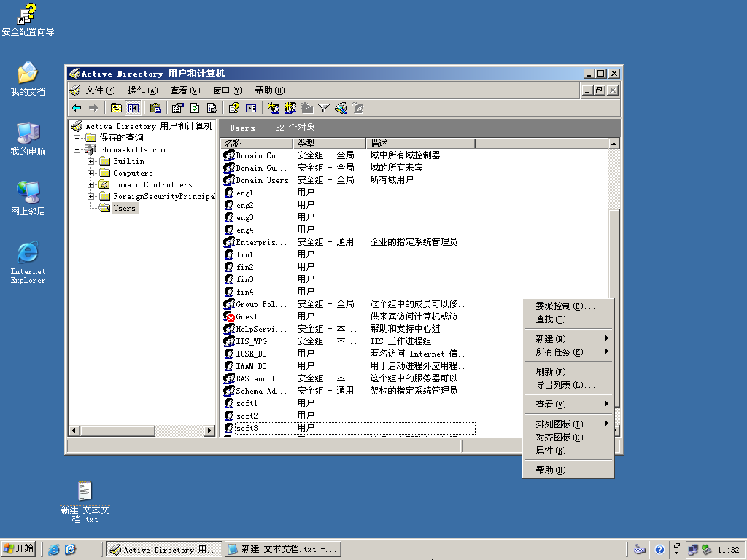Switch to 新建 文本文档.txt taskbar button

283,550
